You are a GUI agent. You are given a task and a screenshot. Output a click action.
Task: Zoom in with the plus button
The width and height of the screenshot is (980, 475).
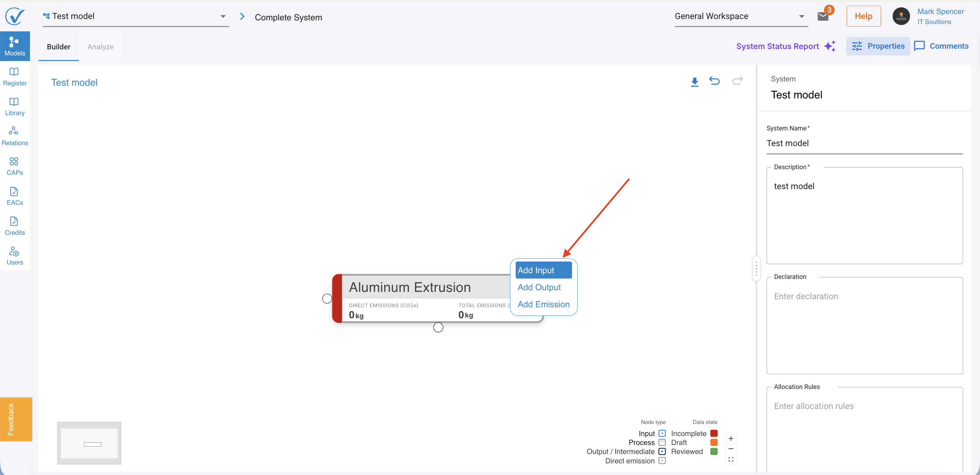click(730, 438)
